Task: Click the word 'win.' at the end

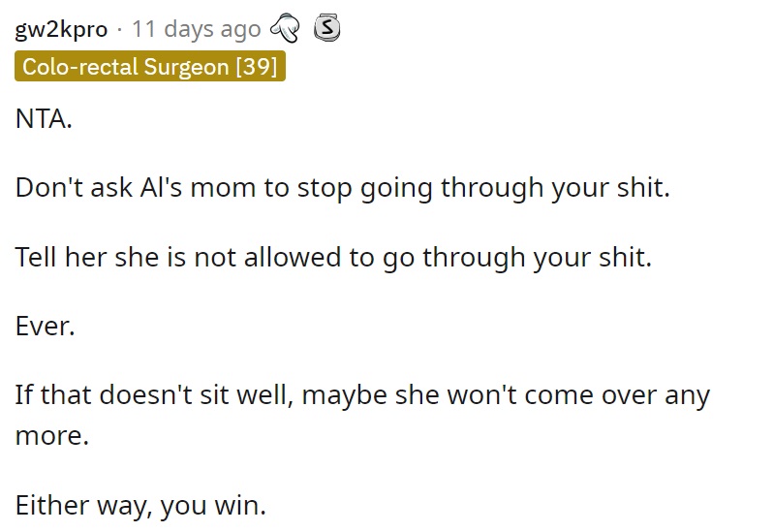Action: [x=240, y=505]
